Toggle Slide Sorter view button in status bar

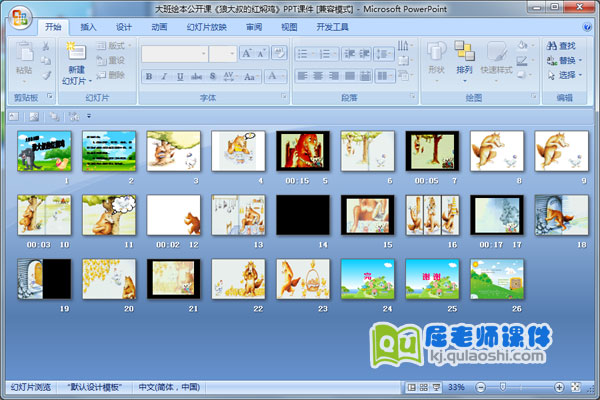(425, 387)
